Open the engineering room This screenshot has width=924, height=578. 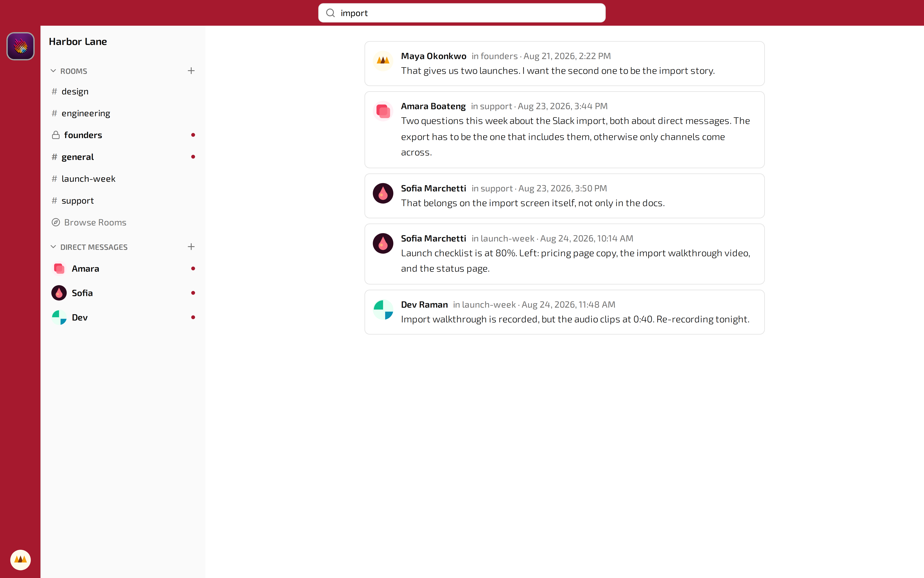[x=123, y=113]
